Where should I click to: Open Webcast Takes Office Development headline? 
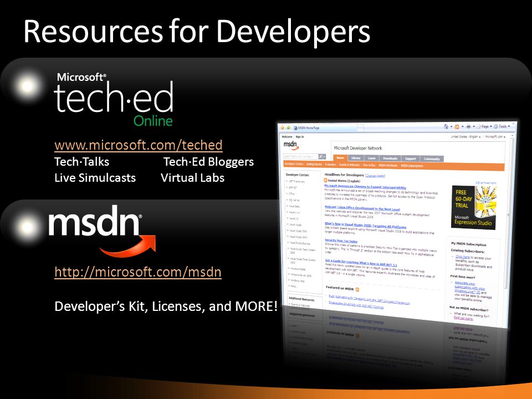(362, 208)
